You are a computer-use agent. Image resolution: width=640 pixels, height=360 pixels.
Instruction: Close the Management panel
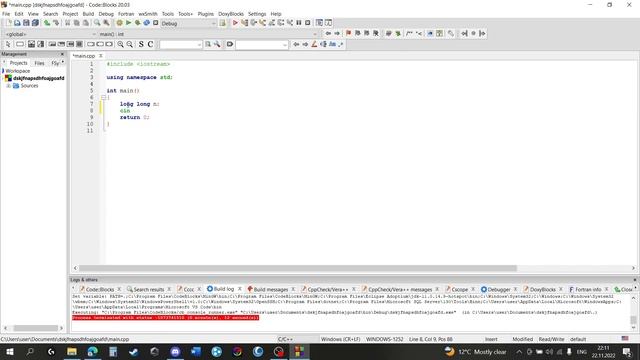62,54
